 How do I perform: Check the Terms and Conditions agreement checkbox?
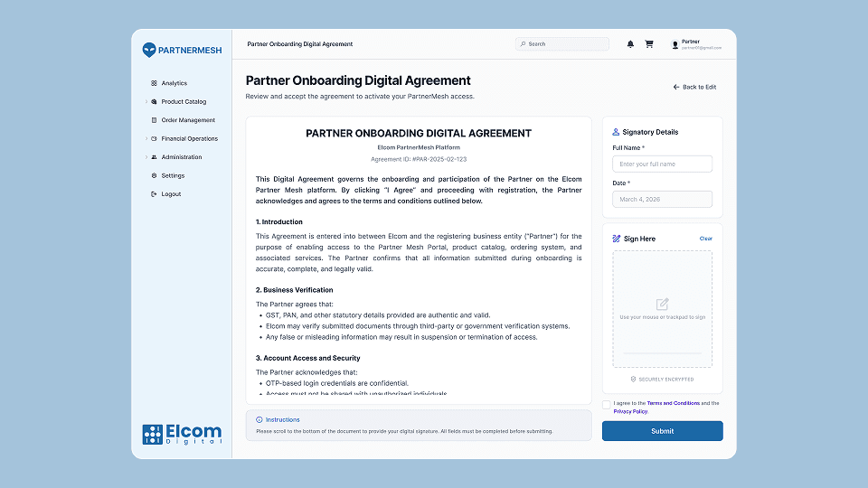pyautogui.click(x=606, y=404)
